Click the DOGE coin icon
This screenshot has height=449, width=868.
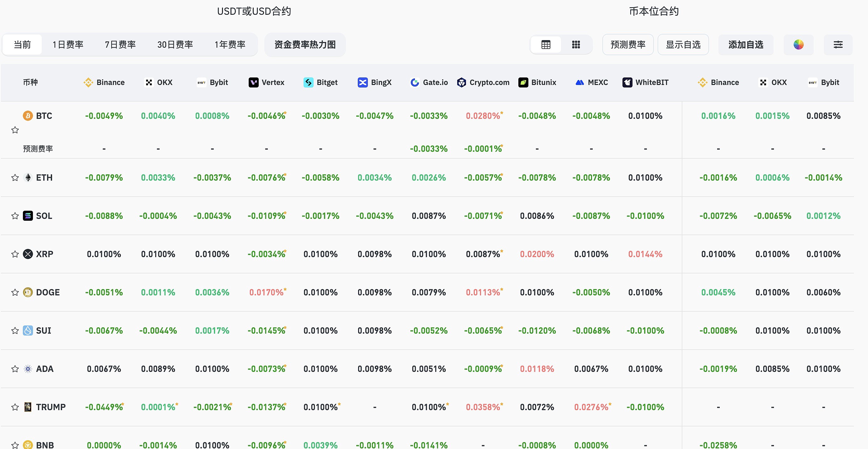coord(28,292)
